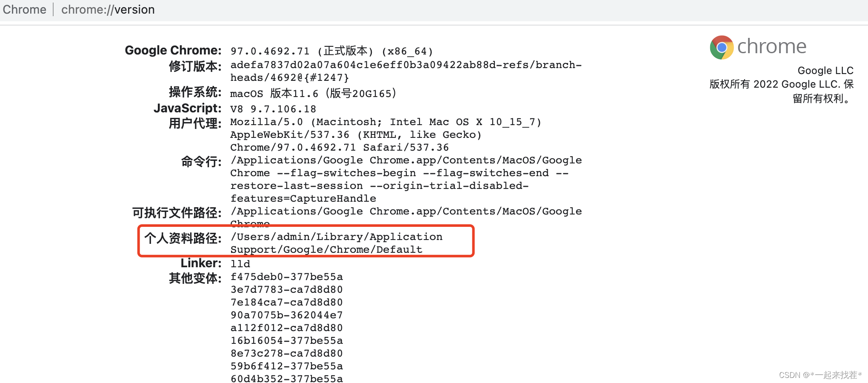The width and height of the screenshot is (868, 383).
Task: Select variation 8e73c278-ca7d8d80
Action: click(x=287, y=354)
